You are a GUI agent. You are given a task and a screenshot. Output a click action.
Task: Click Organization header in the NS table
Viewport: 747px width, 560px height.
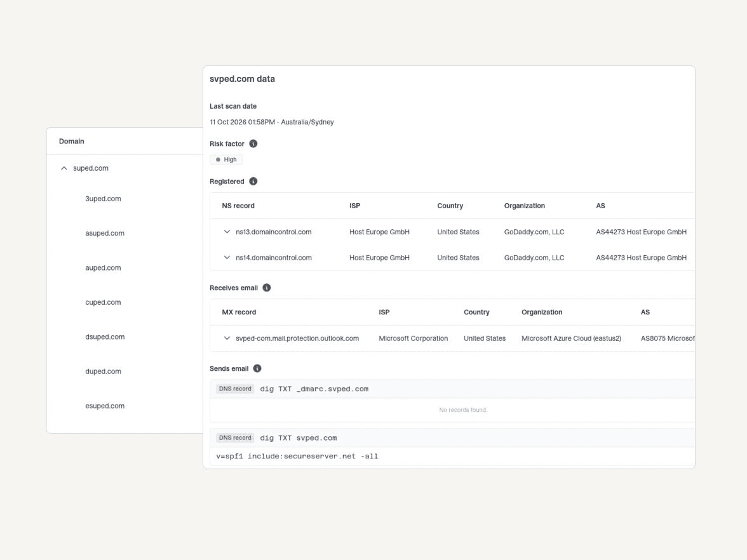[525, 206]
